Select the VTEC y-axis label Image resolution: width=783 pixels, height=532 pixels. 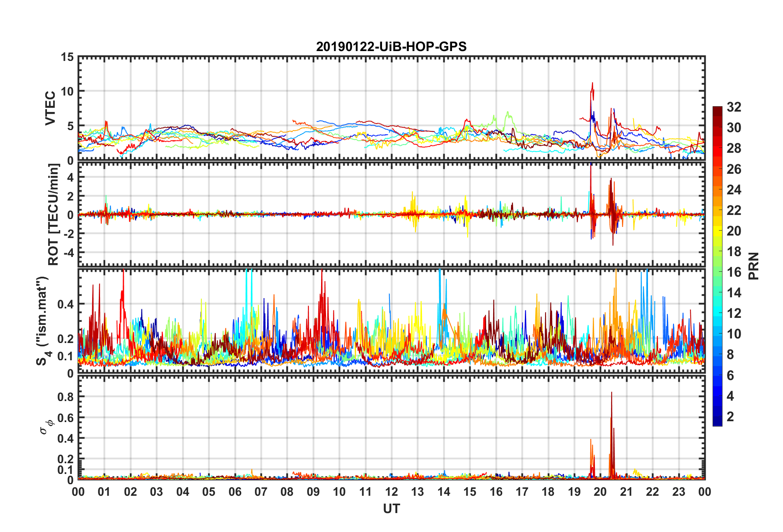tap(50, 108)
